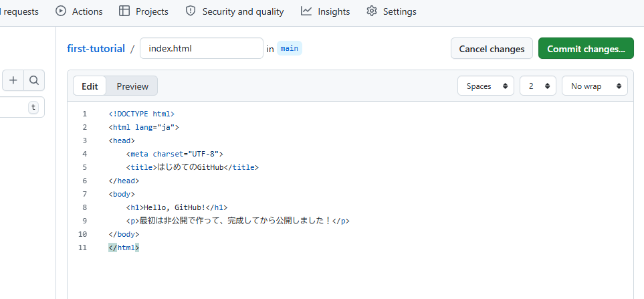The width and height of the screenshot is (644, 299).
Task: Click the Insights graph icon
Action: (x=306, y=11)
